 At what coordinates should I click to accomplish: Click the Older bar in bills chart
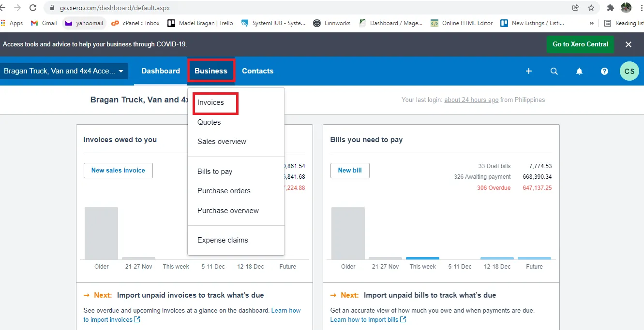[x=348, y=233]
